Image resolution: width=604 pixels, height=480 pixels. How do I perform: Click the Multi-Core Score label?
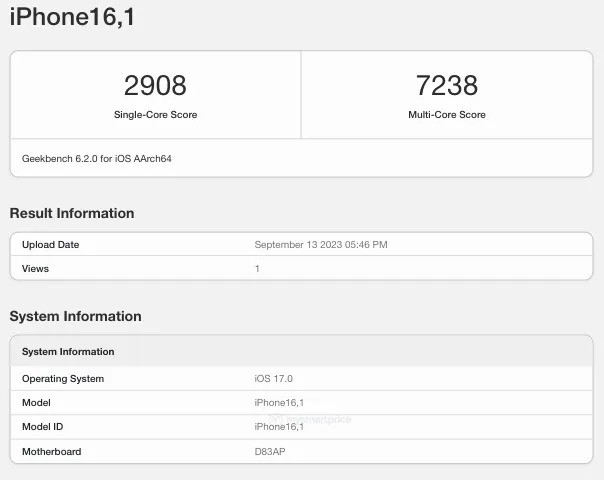[x=447, y=114]
